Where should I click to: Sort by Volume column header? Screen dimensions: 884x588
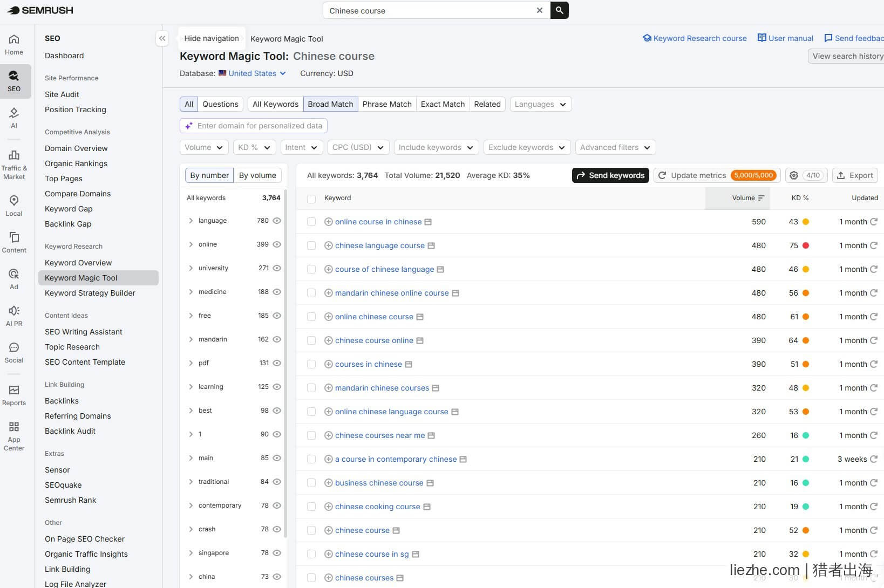[x=738, y=198]
